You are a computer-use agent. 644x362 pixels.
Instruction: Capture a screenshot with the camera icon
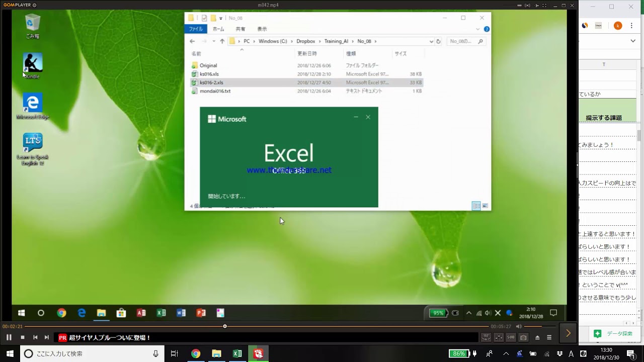[523, 337]
